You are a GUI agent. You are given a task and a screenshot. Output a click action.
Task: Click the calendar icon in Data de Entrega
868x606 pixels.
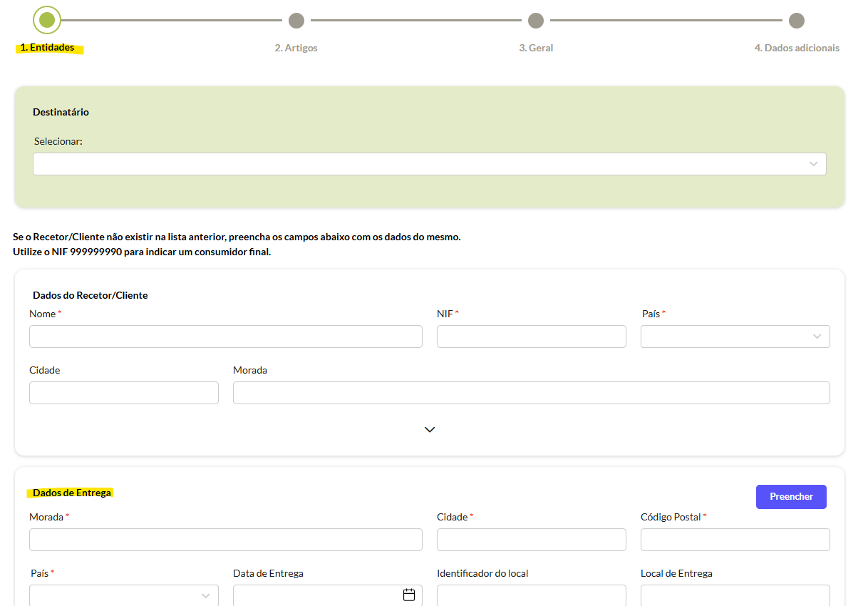[409, 595]
